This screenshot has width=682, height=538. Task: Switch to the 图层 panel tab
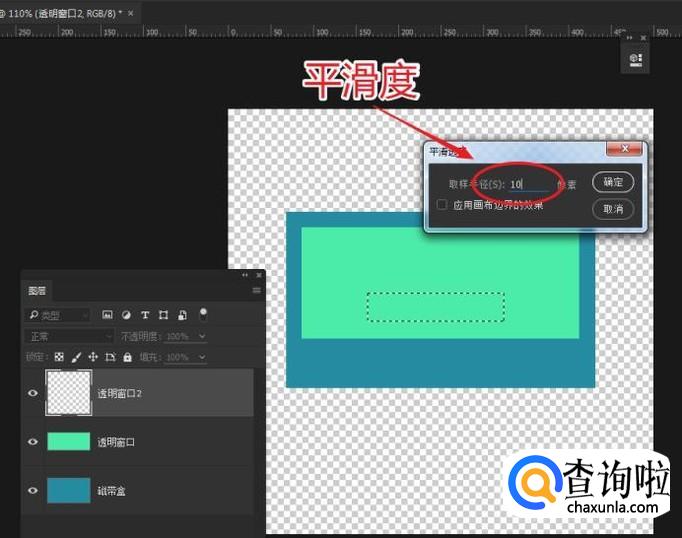tap(37, 291)
